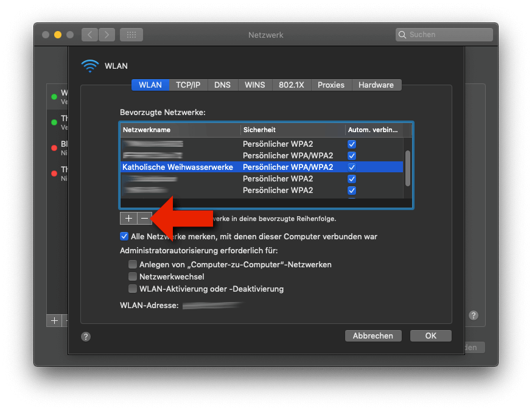
Task: Toggle auto-connect for first network row
Action: [x=352, y=144]
